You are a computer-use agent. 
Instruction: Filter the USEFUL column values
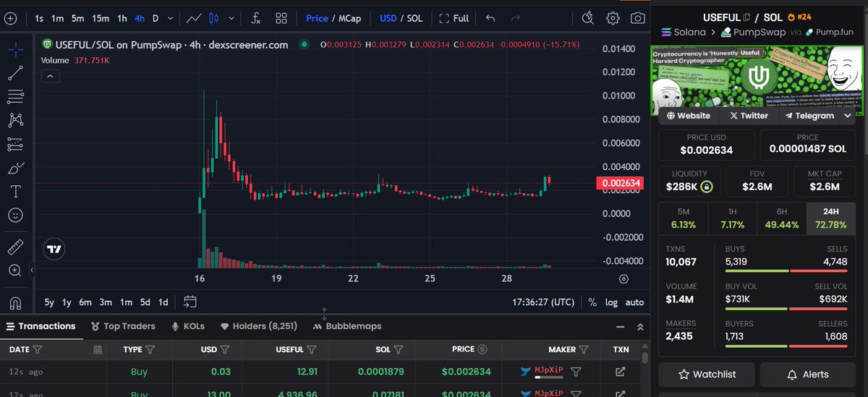[311, 349]
